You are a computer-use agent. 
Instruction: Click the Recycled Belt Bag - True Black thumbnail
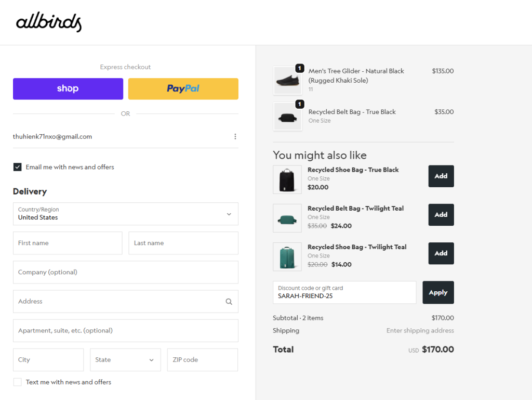pyautogui.click(x=287, y=116)
